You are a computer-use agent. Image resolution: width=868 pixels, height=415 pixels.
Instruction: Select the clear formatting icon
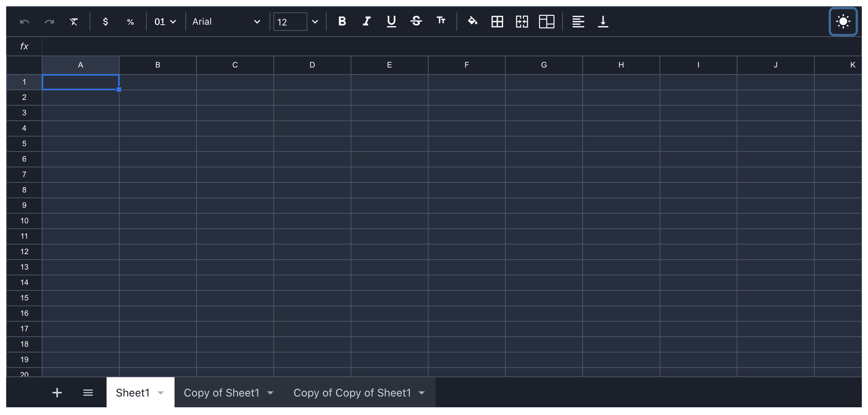pos(74,22)
